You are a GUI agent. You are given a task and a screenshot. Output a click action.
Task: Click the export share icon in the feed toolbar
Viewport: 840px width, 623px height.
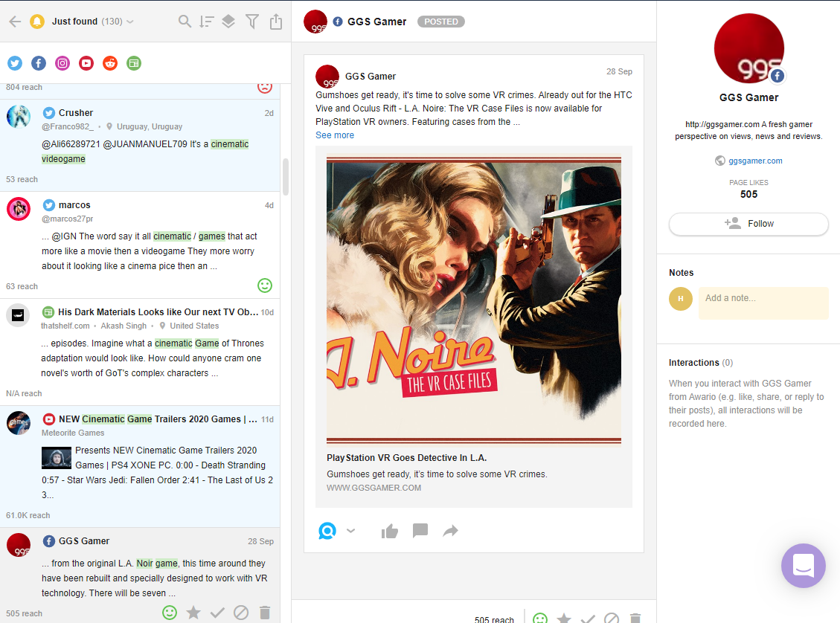pyautogui.click(x=276, y=22)
